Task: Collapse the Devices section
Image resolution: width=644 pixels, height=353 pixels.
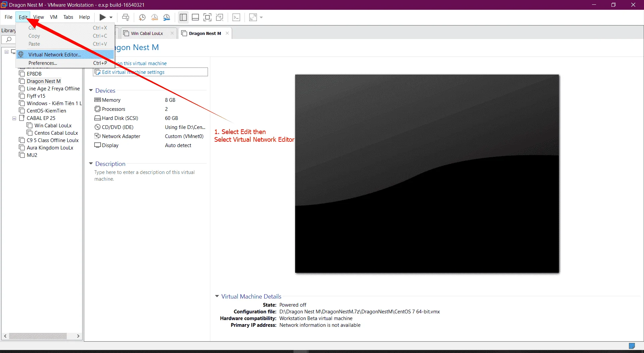Action: coord(91,90)
